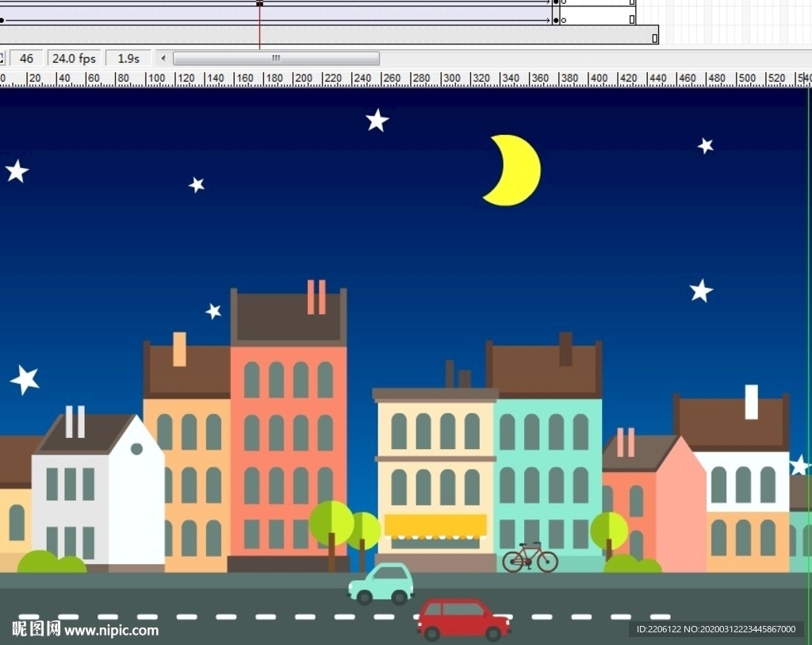Image resolution: width=812 pixels, height=645 pixels.
Task: Click the timeline horizontal scrollbar thumb
Action: 276,58
